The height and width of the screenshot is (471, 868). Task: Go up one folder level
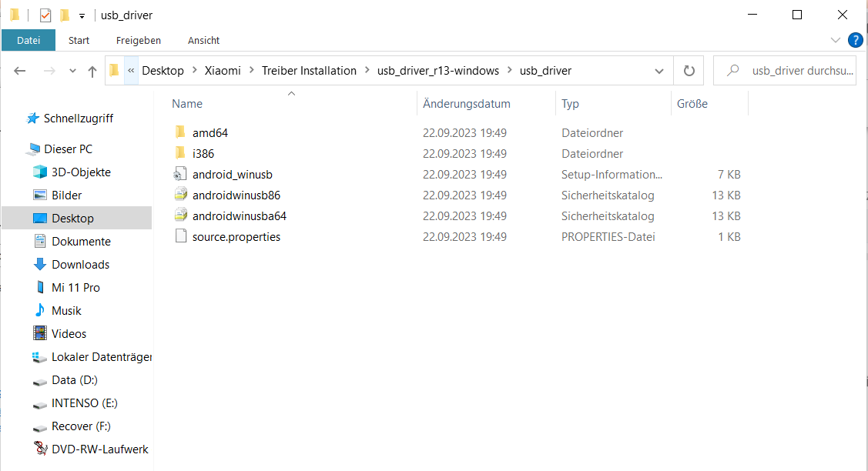coord(92,71)
